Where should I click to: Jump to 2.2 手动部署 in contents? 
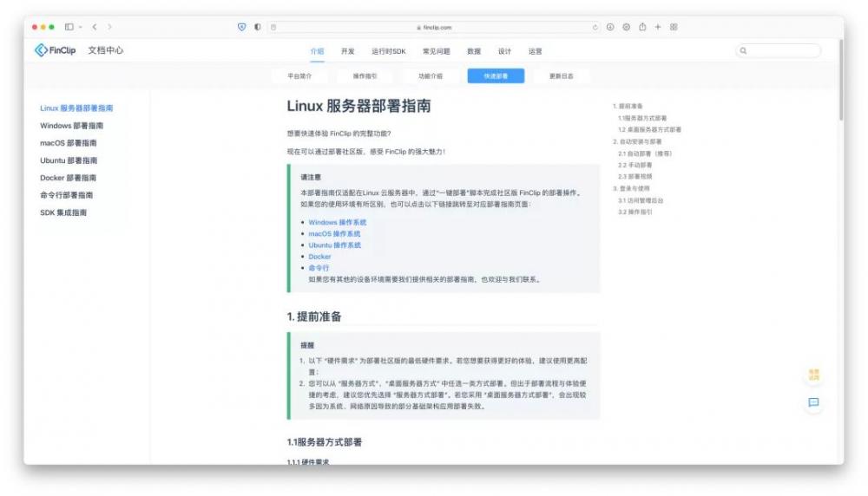pyautogui.click(x=635, y=165)
